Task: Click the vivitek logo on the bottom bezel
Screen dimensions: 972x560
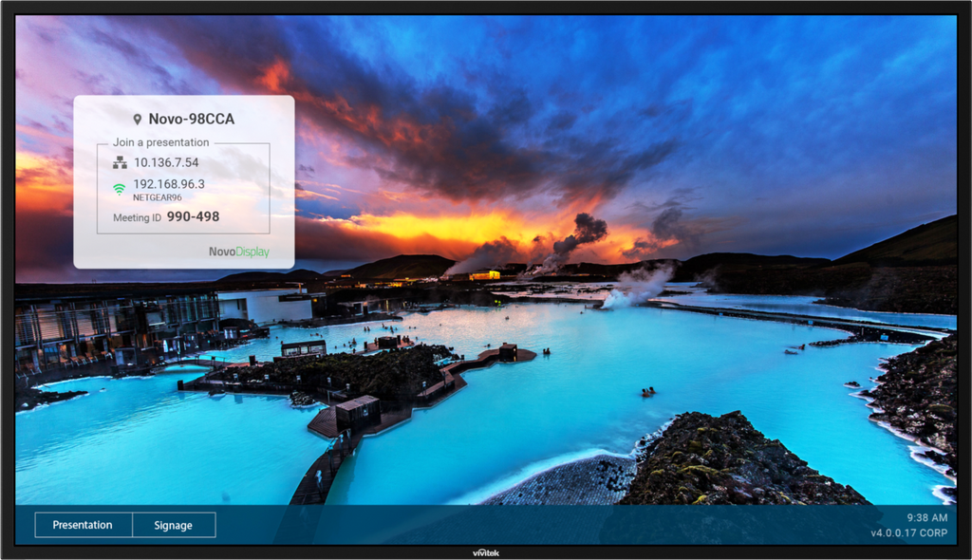Action: (x=486, y=552)
